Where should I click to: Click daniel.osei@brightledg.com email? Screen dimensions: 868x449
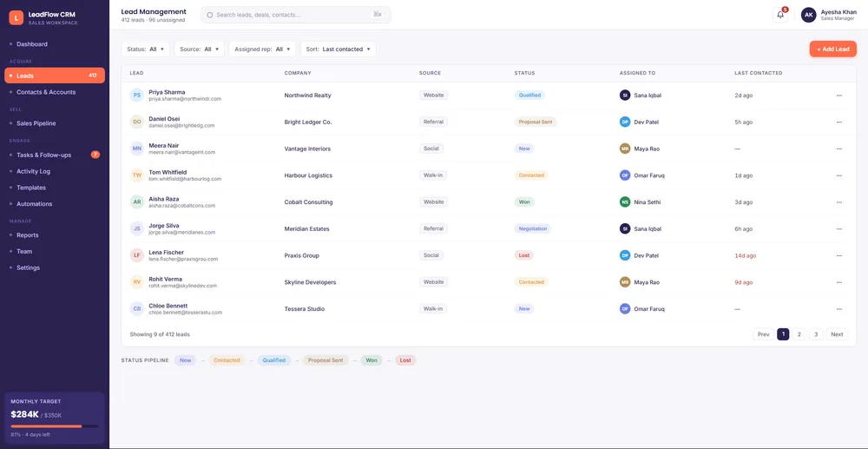(x=181, y=126)
